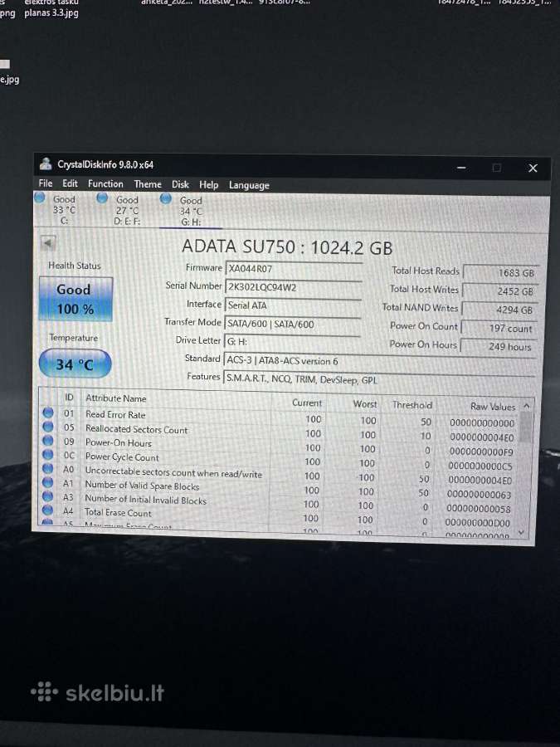Open the Theme menu
Viewport: 560px width, 747px height.
148,184
